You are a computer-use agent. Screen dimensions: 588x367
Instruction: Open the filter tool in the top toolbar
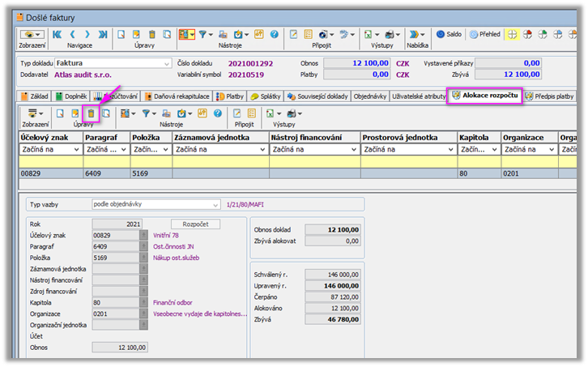tap(204, 35)
